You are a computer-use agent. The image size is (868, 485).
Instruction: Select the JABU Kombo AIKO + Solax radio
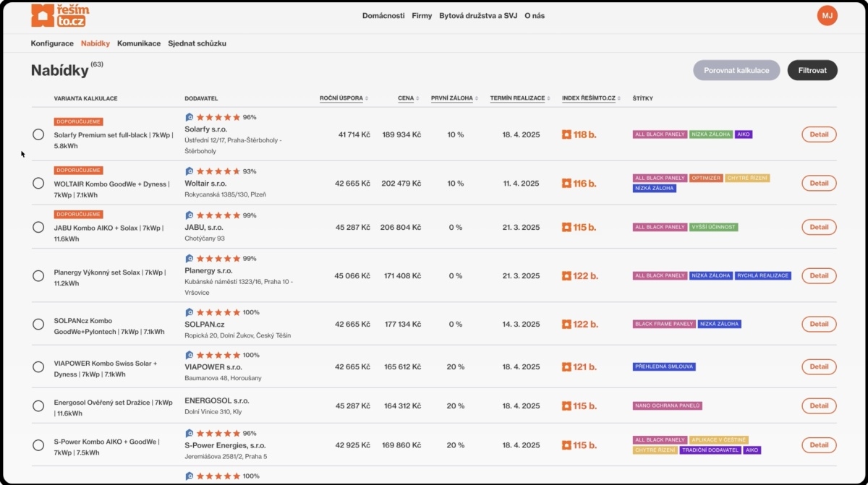pos(38,227)
